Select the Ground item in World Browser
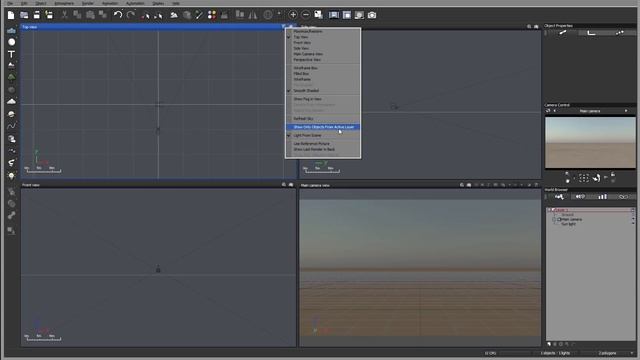This screenshot has width=640, height=360. click(x=567, y=215)
